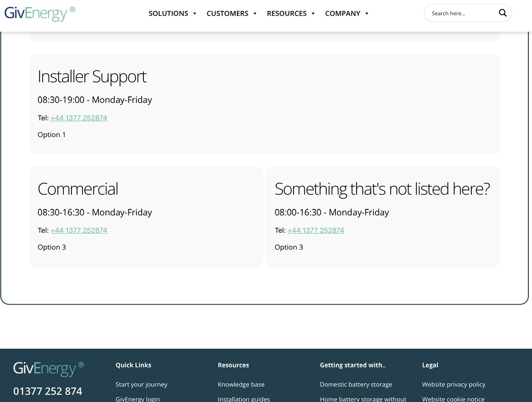
Task: Expand the Company dropdown arrow
Action: click(x=367, y=13)
